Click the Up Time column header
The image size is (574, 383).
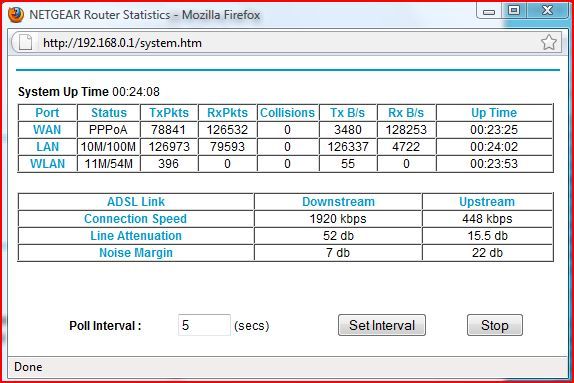(494, 113)
